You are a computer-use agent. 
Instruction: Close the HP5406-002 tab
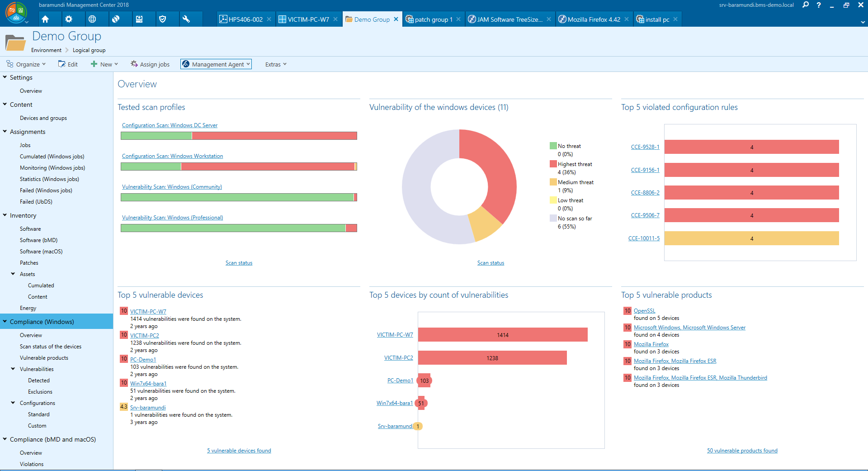(x=269, y=19)
